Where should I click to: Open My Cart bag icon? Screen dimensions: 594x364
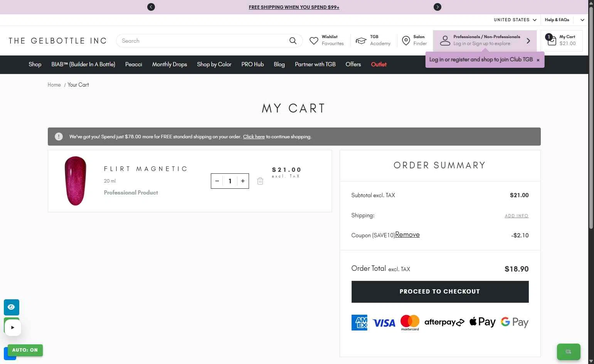[552, 40]
